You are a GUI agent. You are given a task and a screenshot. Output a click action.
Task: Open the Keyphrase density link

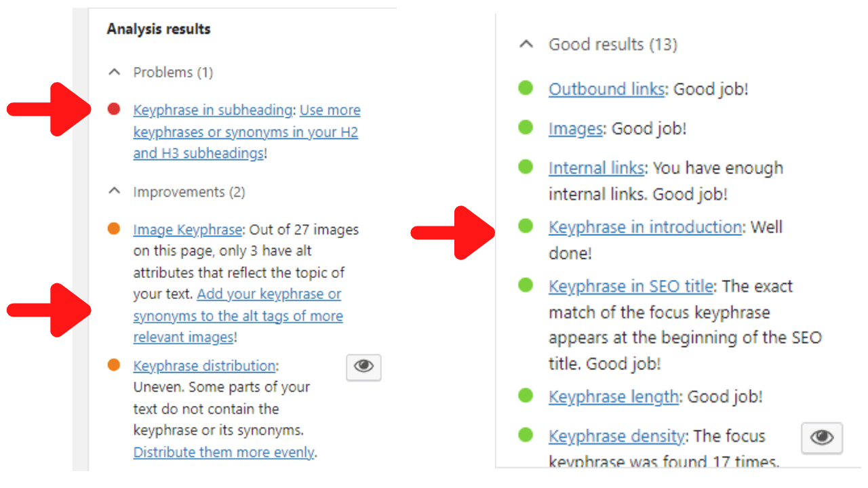(618, 436)
